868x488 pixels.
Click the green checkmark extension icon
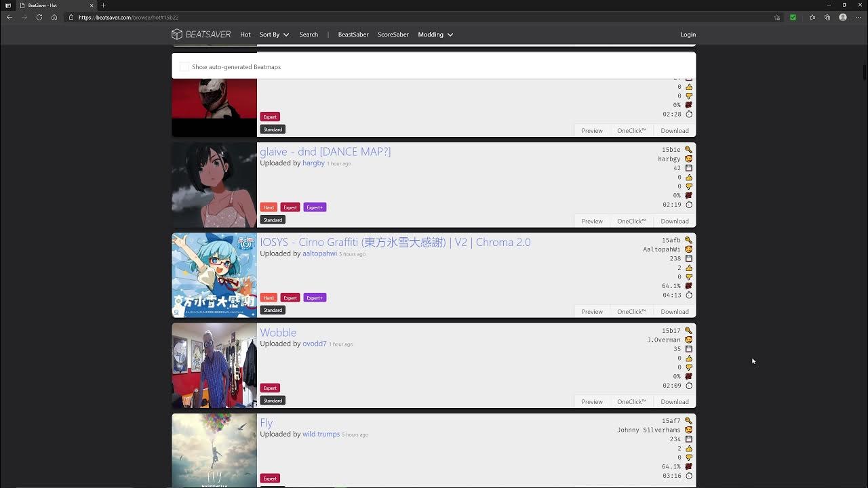tap(793, 18)
